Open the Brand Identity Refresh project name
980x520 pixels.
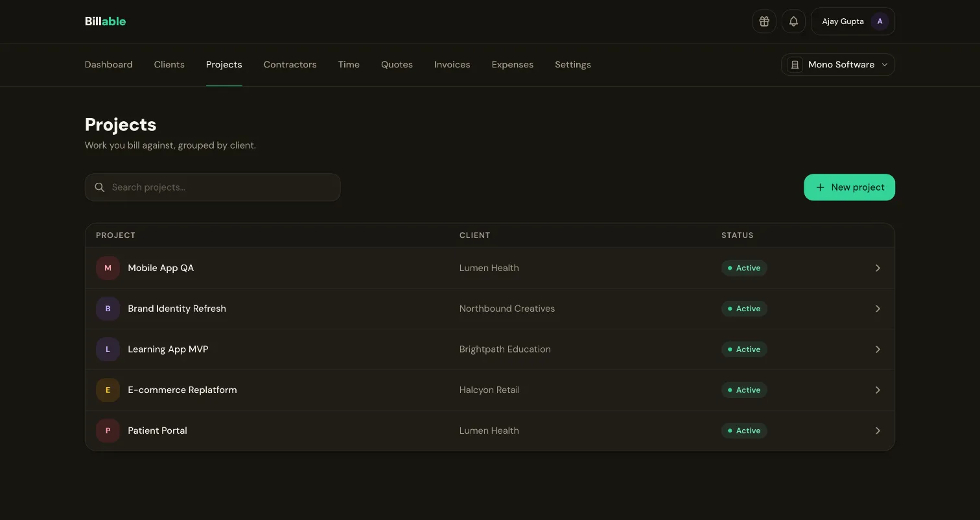(177, 309)
